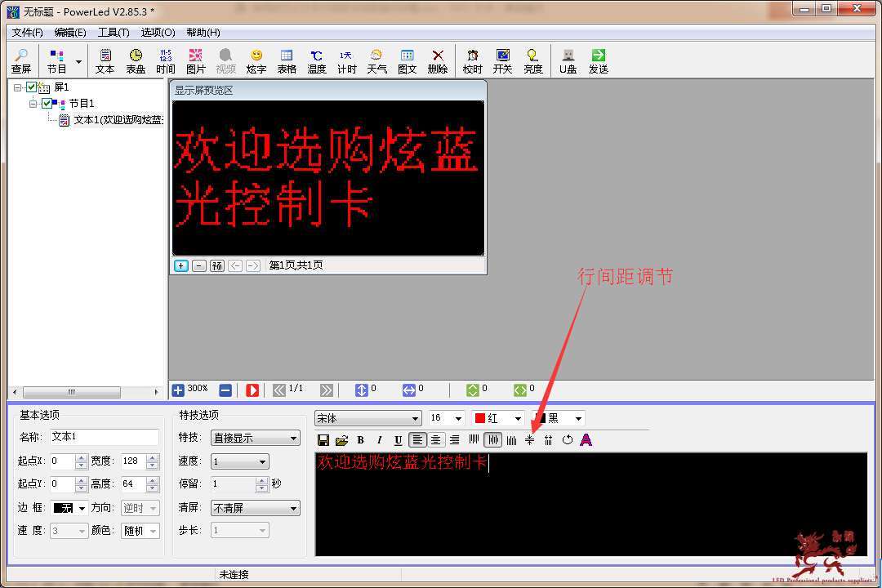Open the 工具(T) menu
Screen dimensions: 882x588
[114, 33]
